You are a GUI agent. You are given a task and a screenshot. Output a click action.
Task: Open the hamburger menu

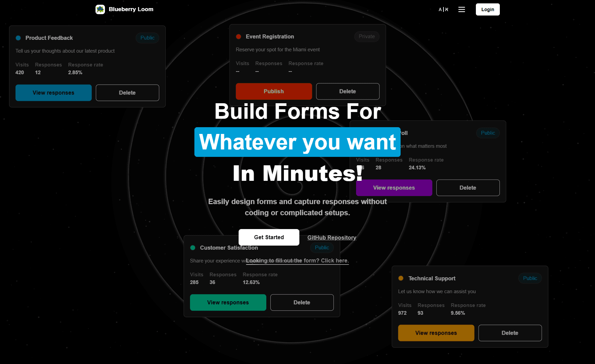(461, 9)
